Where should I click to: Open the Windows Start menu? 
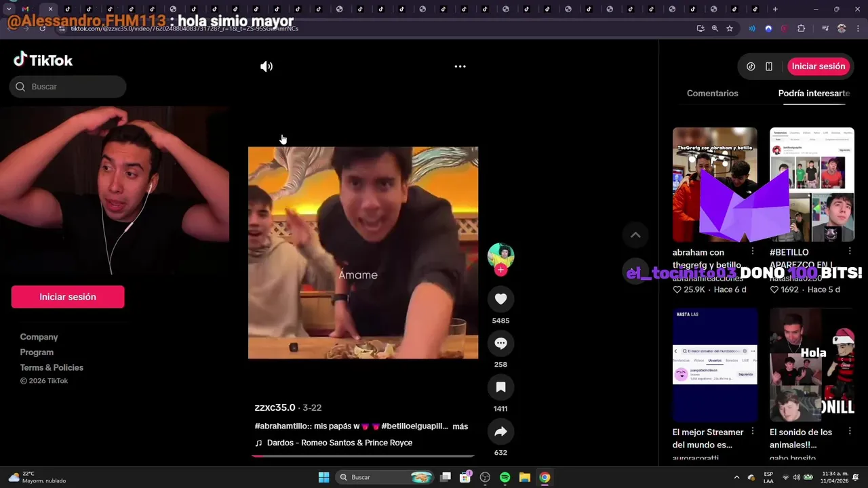(323, 477)
